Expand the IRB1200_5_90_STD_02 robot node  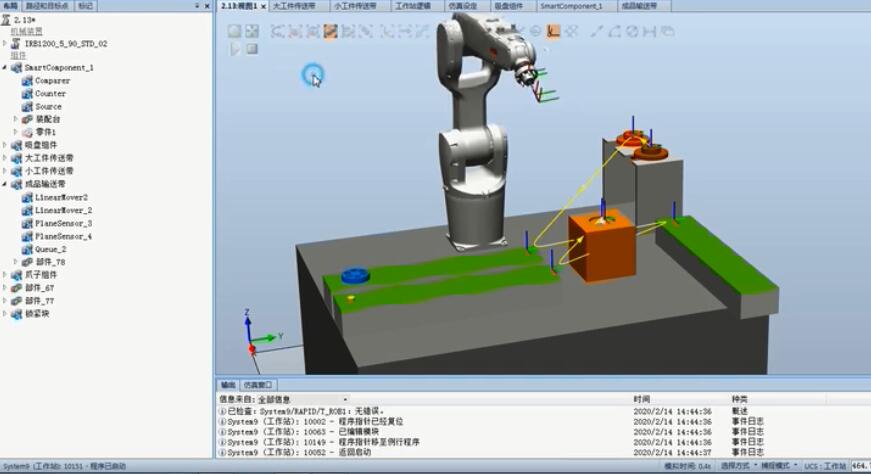point(5,44)
